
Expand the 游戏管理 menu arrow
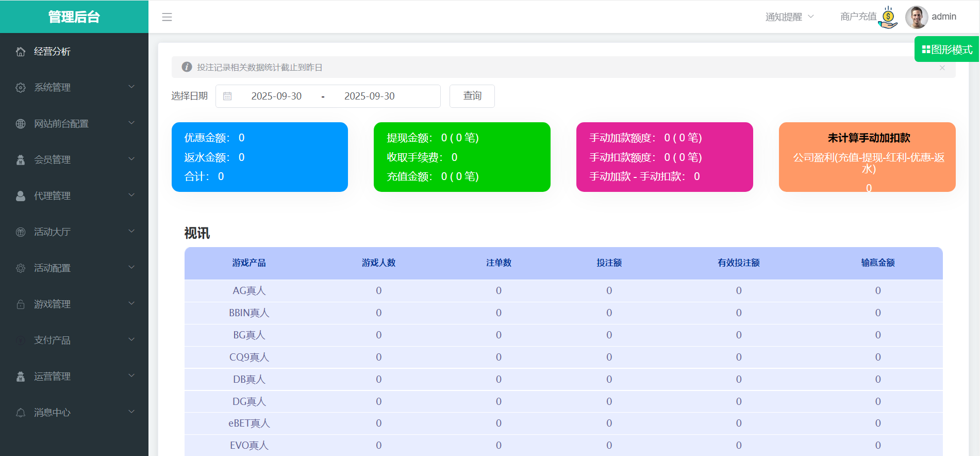[x=131, y=303]
